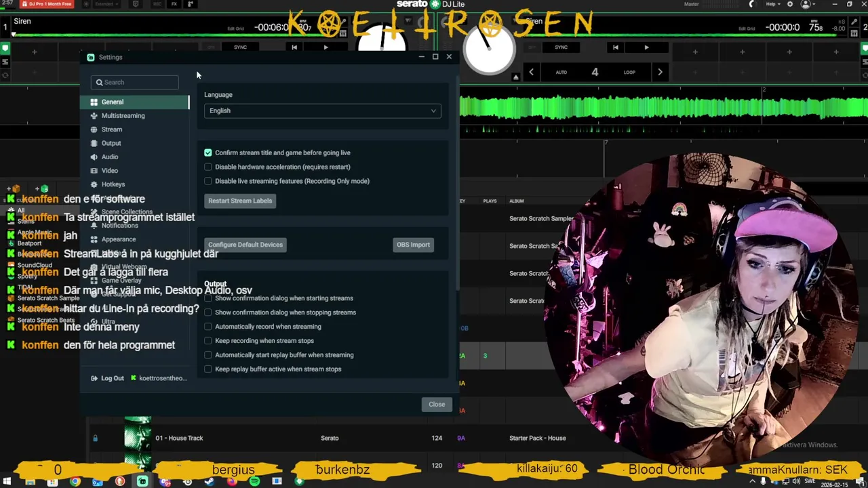Open the Extended view mode dropdown
Screen dimensions: 868x488
point(106,4)
